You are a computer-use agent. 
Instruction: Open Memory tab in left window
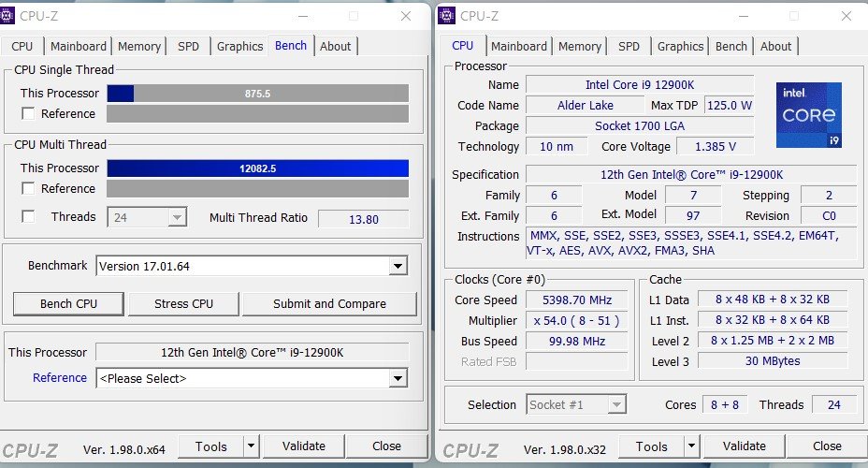coord(139,46)
